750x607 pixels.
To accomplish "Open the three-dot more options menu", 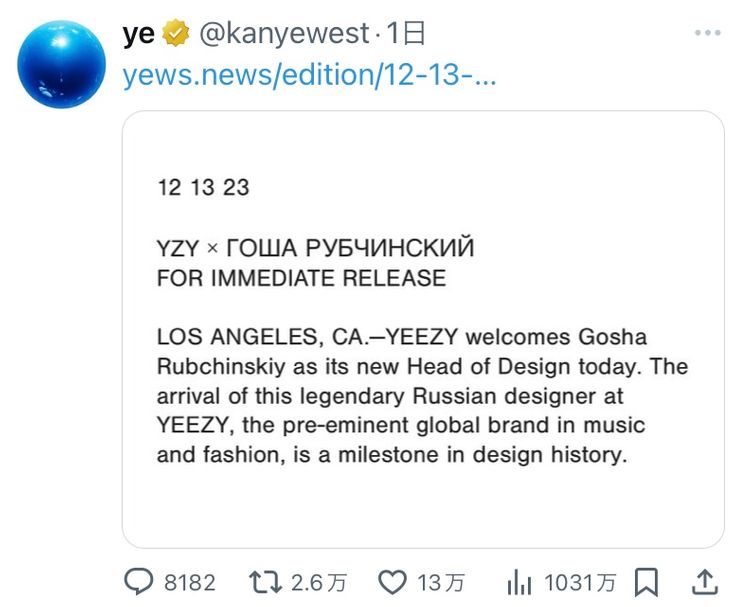I will click(x=707, y=34).
